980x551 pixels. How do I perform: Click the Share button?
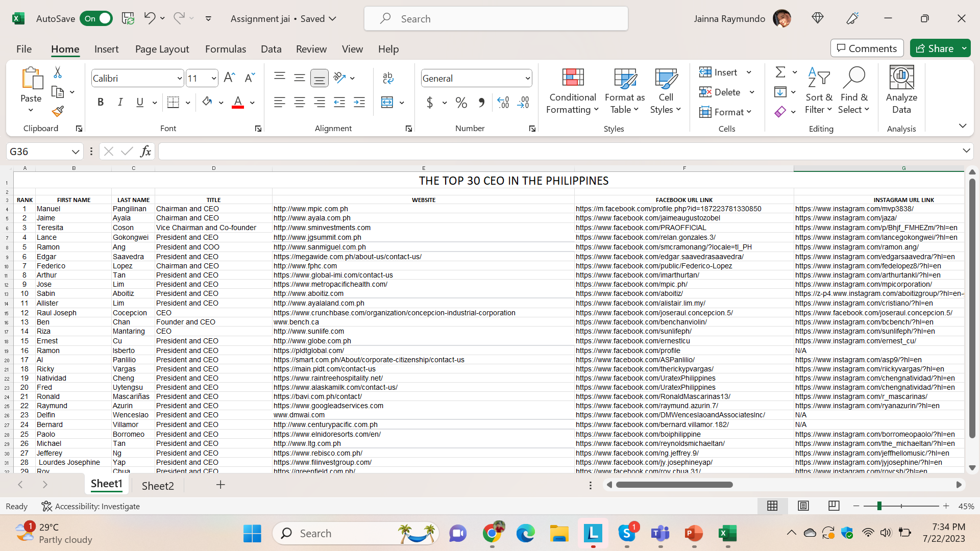pos(935,48)
